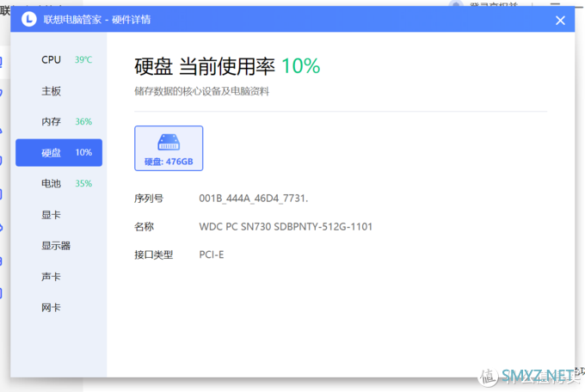Click the 序列号 label

[149, 199]
